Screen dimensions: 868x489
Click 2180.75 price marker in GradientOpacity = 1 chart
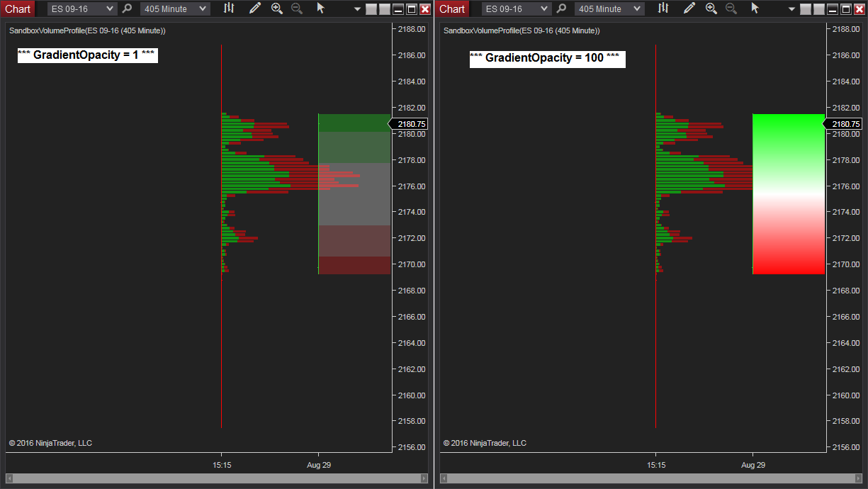point(409,124)
